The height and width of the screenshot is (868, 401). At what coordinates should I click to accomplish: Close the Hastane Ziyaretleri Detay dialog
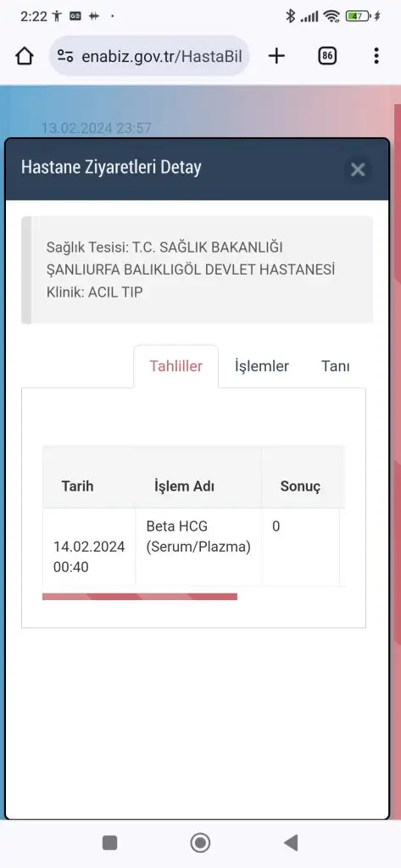[358, 170]
